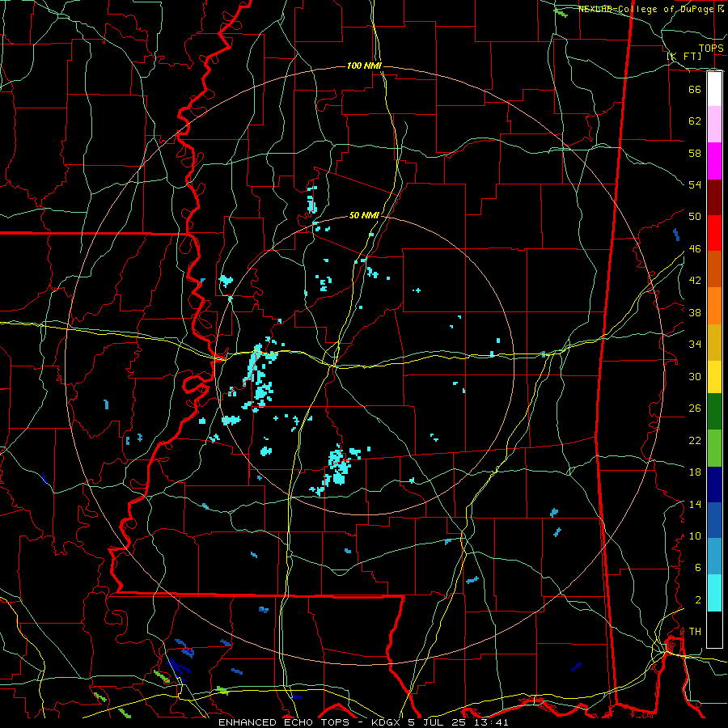Click the legend value "62"
Screen dimensions: 728x728
[695, 121]
